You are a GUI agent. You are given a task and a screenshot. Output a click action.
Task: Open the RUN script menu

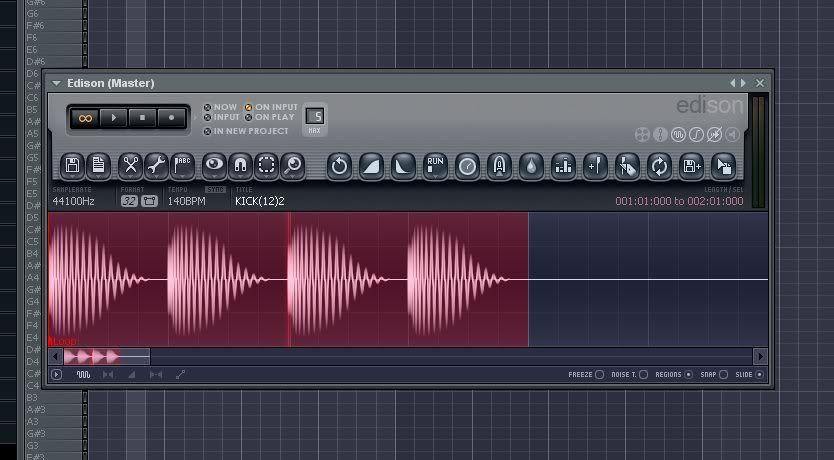(x=435, y=166)
